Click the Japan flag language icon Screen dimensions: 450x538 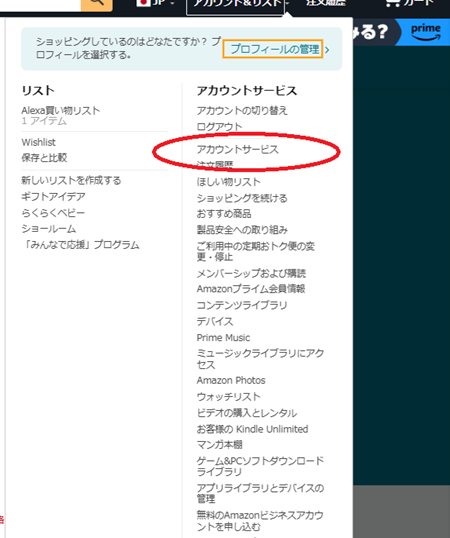pyautogui.click(x=143, y=3)
